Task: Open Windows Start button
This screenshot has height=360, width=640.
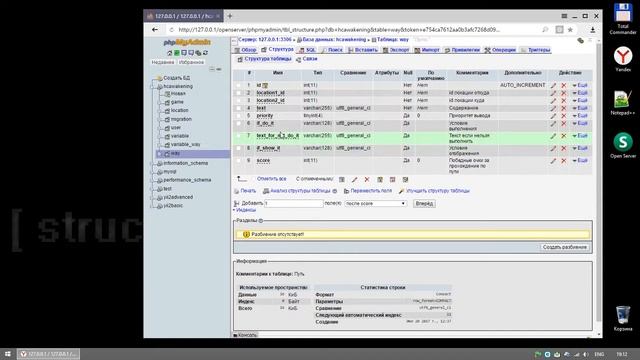Action: (x=8, y=354)
